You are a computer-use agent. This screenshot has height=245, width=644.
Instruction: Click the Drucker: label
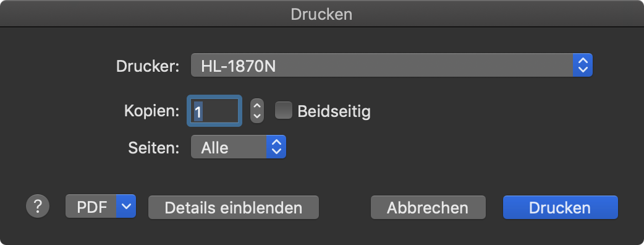coord(148,66)
